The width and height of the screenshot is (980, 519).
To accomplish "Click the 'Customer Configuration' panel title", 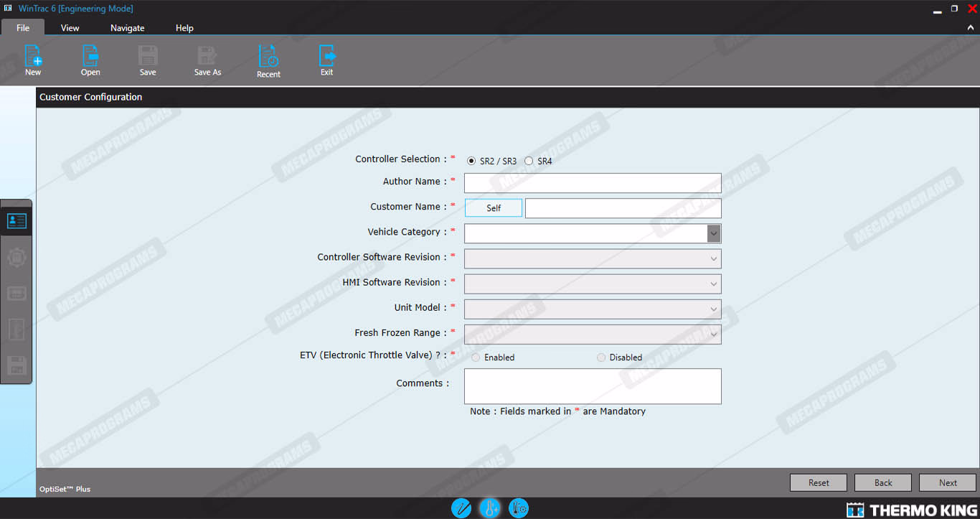I will click(90, 97).
